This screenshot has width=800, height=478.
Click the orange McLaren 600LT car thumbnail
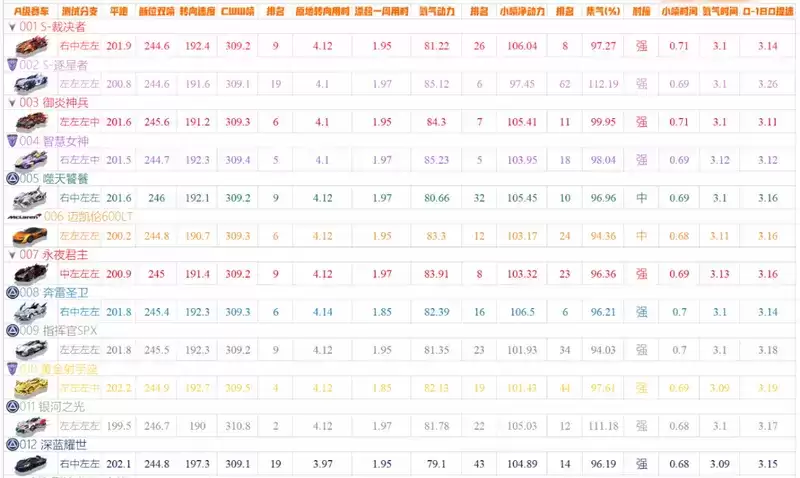pos(28,236)
